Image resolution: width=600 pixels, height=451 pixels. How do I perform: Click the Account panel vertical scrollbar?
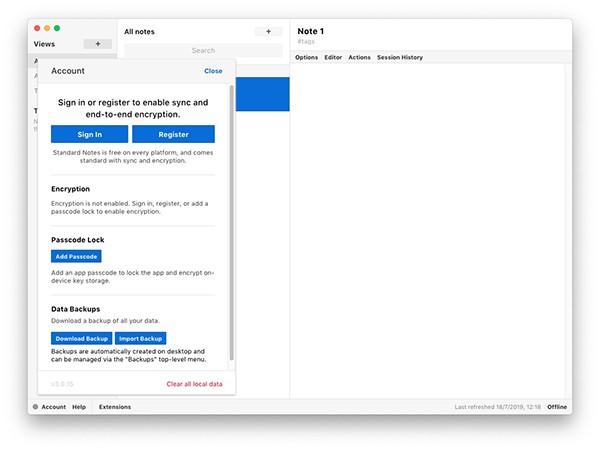pyautogui.click(x=232, y=223)
